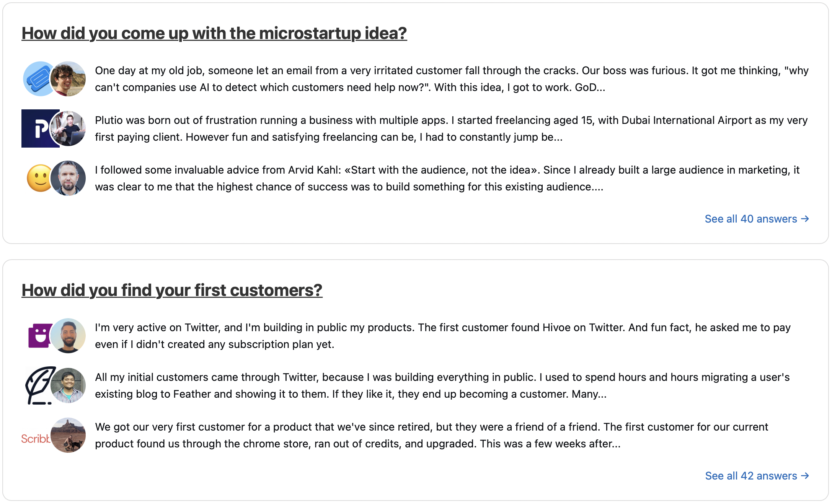Click the Plutio founder's profile photo
832x504 pixels.
tap(68, 128)
